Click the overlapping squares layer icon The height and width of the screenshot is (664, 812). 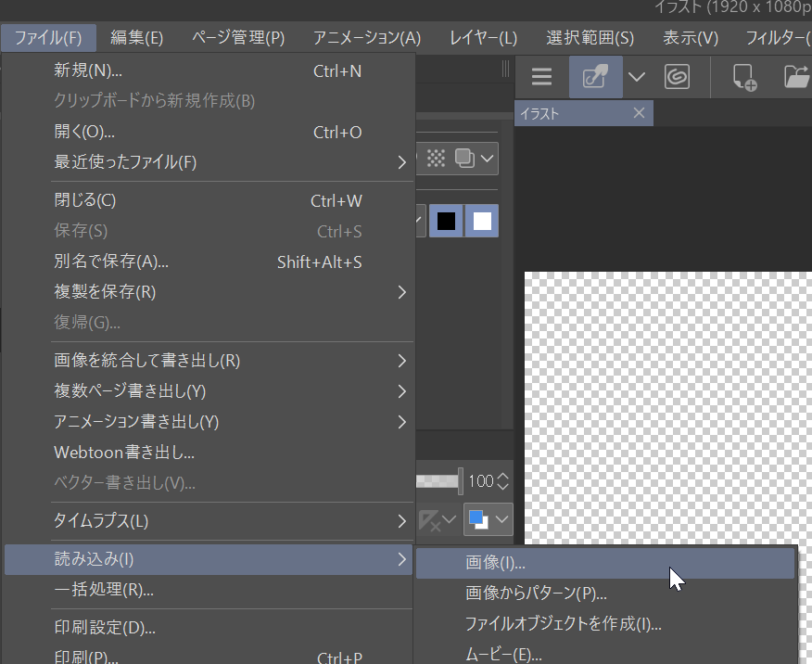coord(465,158)
